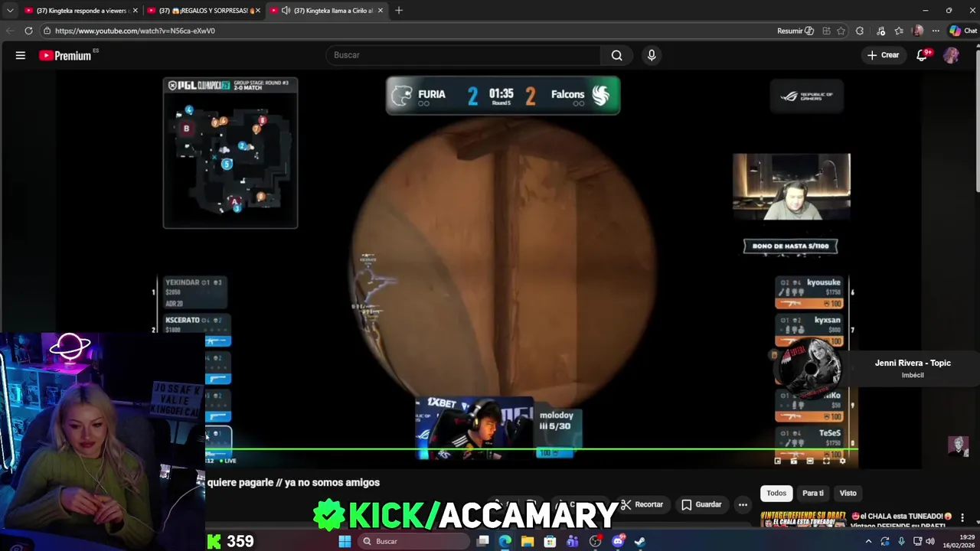
Task: Open Discord from the taskbar
Action: click(x=617, y=541)
